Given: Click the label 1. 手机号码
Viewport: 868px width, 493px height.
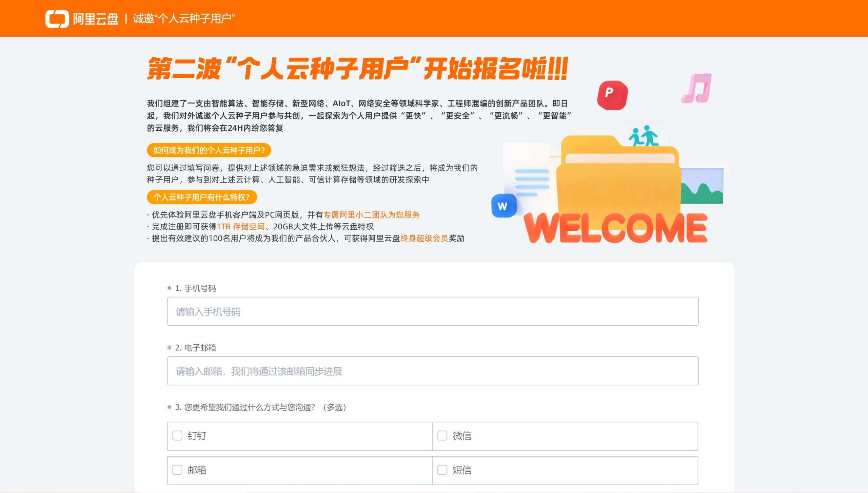Looking at the screenshot, I should (195, 288).
